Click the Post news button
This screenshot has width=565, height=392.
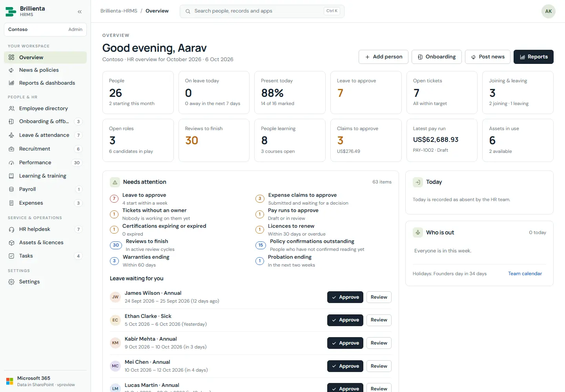[x=488, y=57]
